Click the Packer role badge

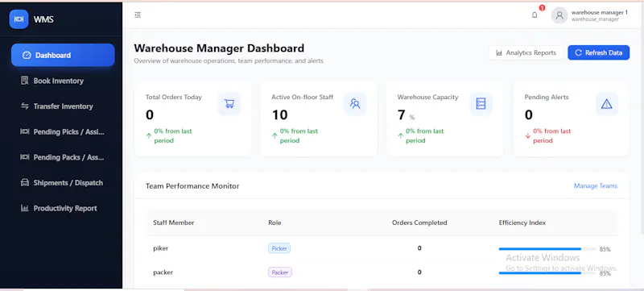click(x=280, y=272)
